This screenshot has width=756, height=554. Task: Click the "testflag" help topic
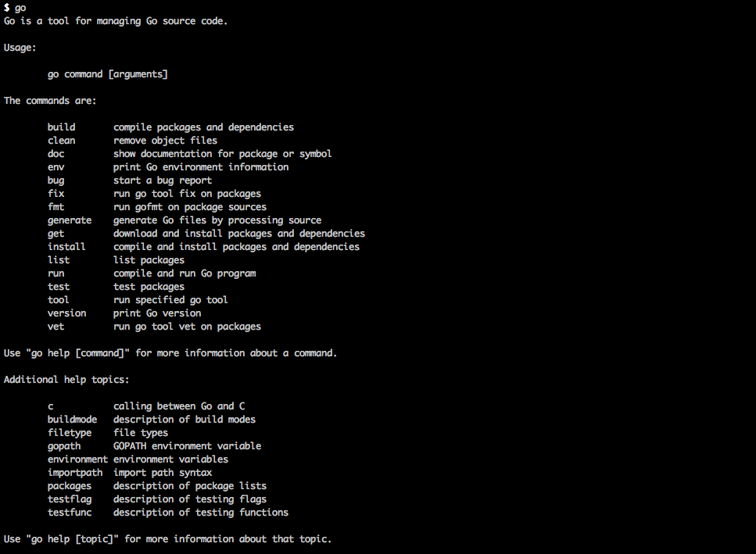click(69, 499)
